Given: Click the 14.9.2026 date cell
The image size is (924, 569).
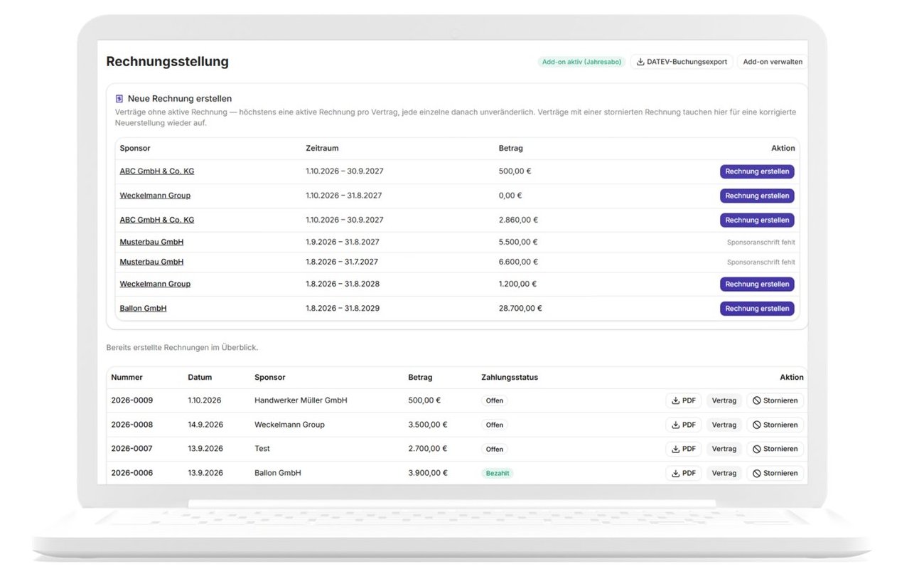Looking at the screenshot, I should click(205, 425).
